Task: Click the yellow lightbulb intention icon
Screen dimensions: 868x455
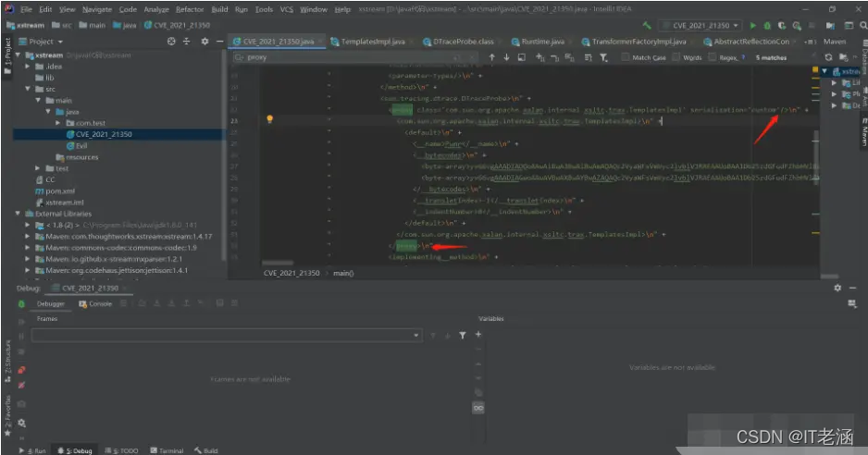Action: tap(269, 119)
